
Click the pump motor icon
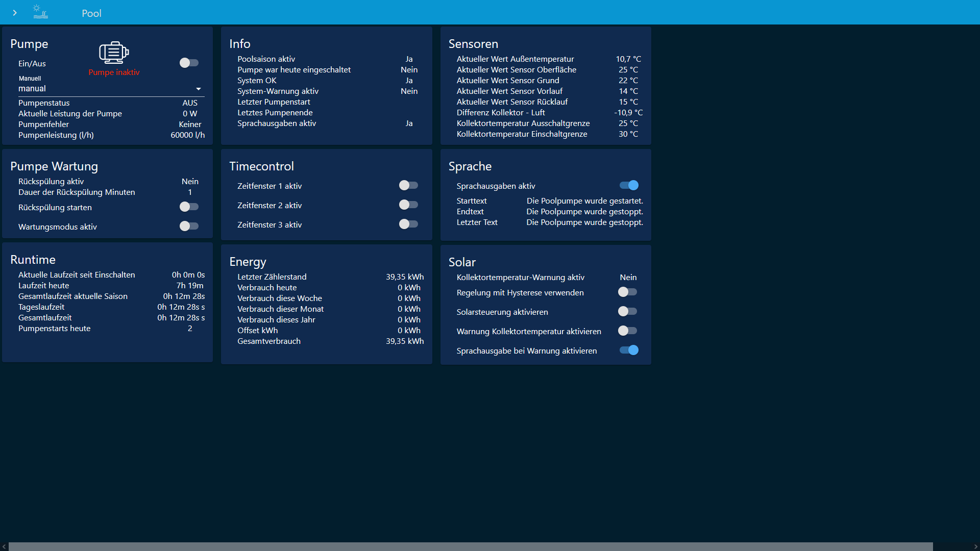[x=114, y=53]
